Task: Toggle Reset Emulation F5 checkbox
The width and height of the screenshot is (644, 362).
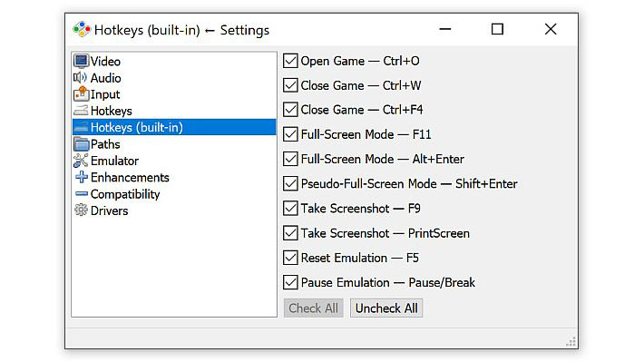Action: (290, 258)
